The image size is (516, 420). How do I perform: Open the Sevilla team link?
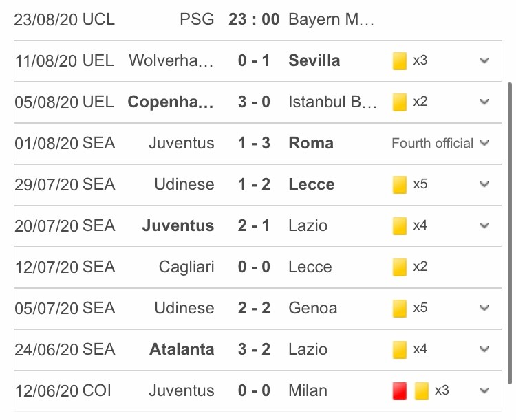pyautogui.click(x=314, y=60)
